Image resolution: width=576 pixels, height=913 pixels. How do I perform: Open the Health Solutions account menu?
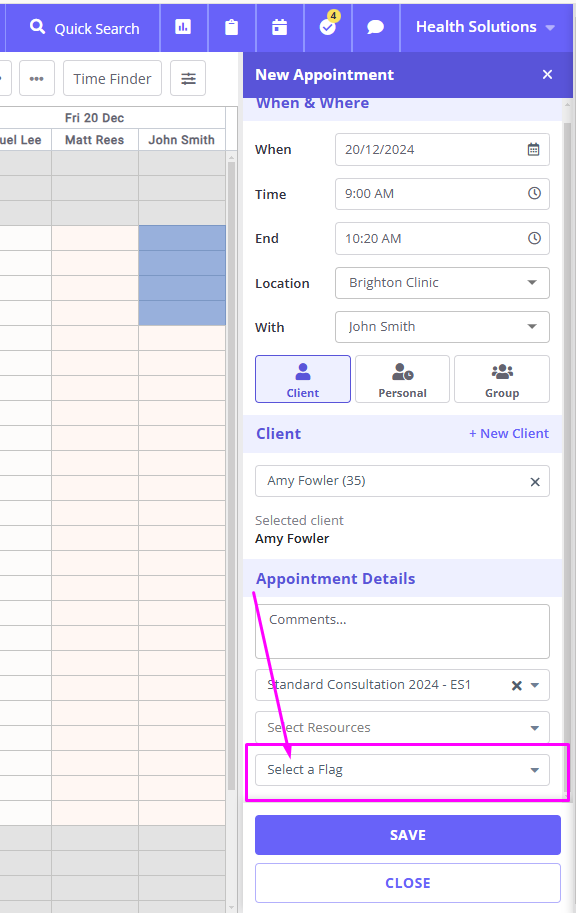[x=485, y=27]
